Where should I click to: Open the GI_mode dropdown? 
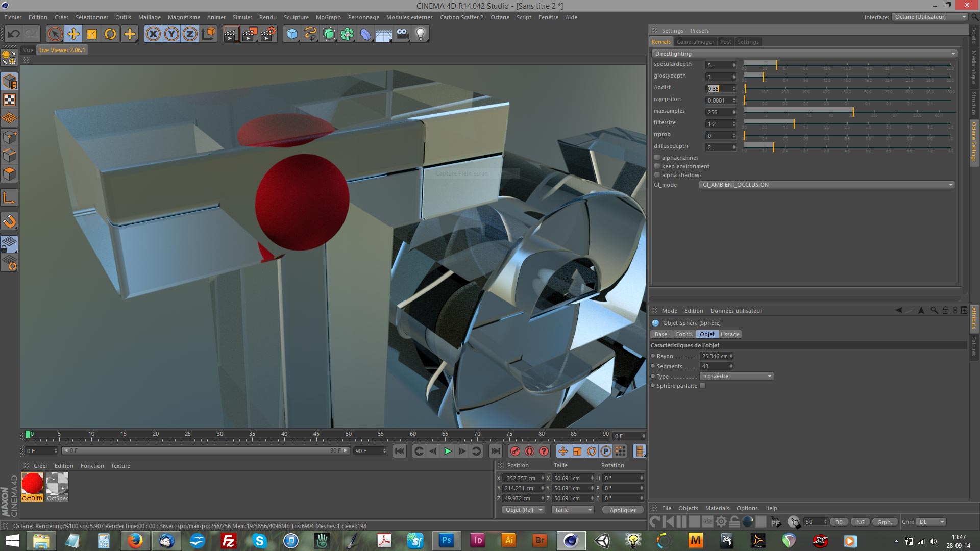[826, 185]
